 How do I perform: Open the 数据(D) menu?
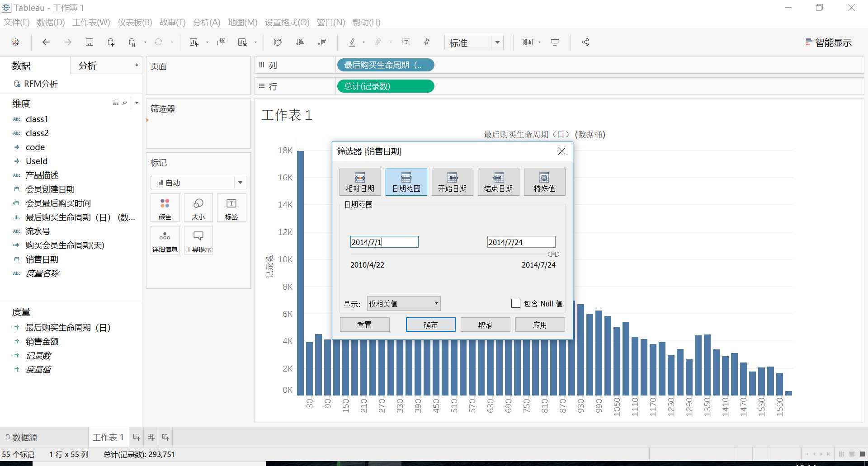point(51,22)
